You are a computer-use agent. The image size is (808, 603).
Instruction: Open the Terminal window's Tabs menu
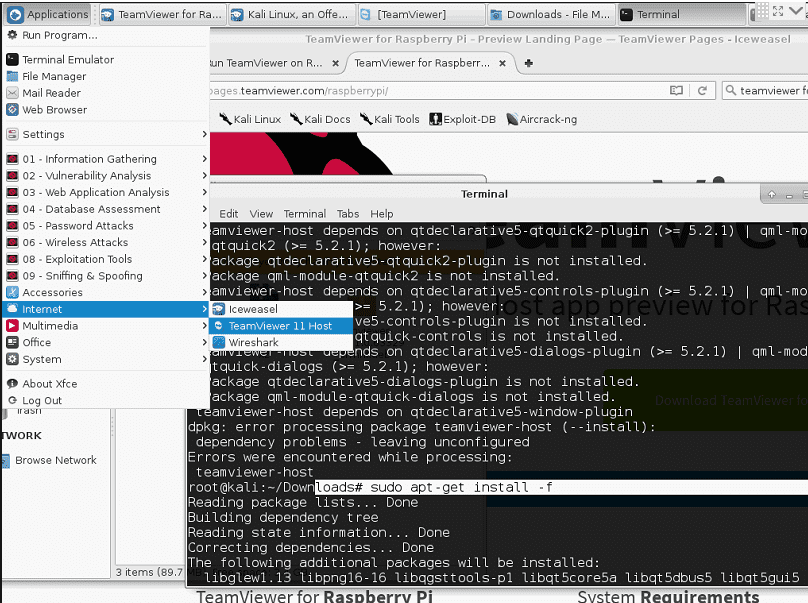347,214
